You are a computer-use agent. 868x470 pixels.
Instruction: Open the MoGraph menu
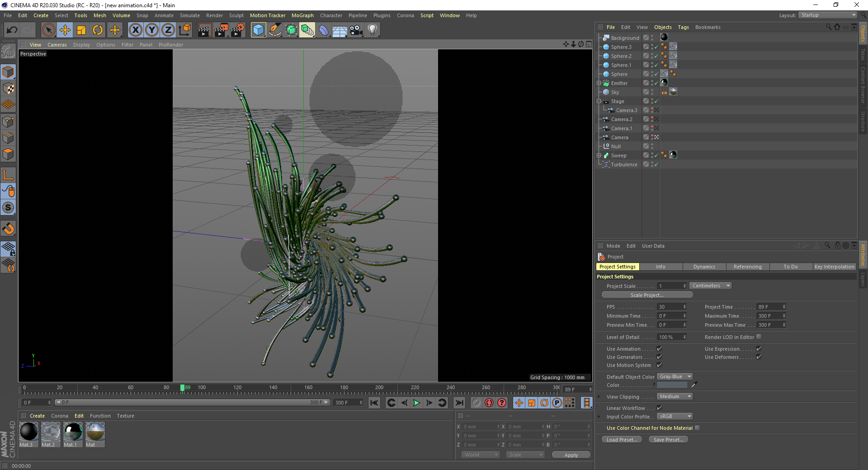pyautogui.click(x=302, y=15)
